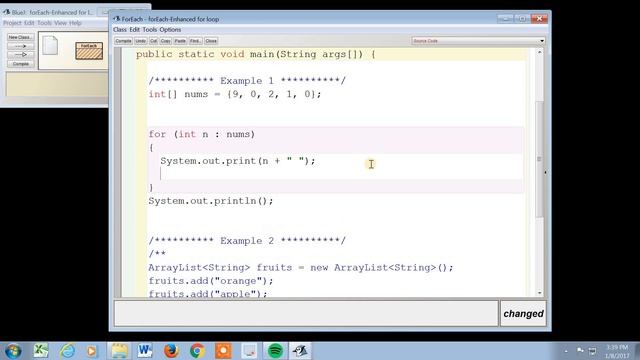
Task: Click the fruits.add("orange") line
Action: pos(211,281)
